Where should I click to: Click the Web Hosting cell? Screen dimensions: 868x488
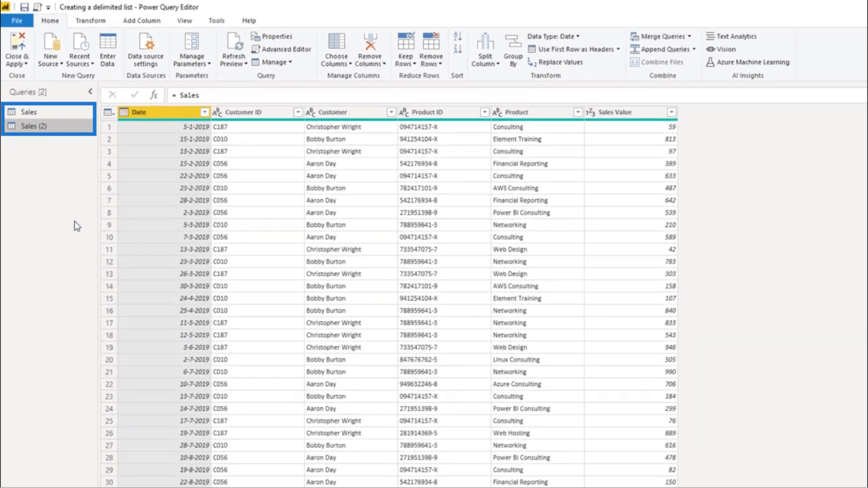point(537,433)
